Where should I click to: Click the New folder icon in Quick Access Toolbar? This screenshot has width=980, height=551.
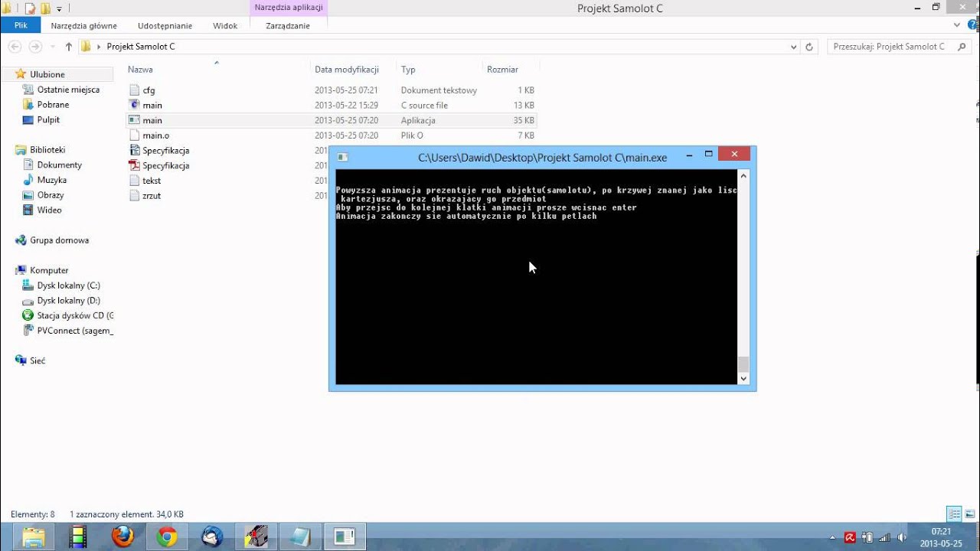45,8
